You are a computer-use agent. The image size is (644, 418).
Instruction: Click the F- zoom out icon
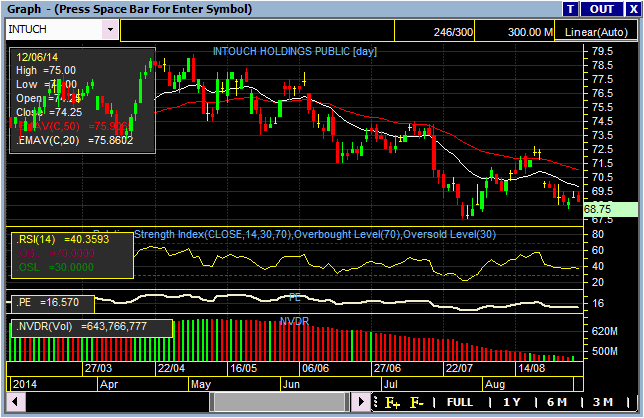pyautogui.click(x=416, y=402)
